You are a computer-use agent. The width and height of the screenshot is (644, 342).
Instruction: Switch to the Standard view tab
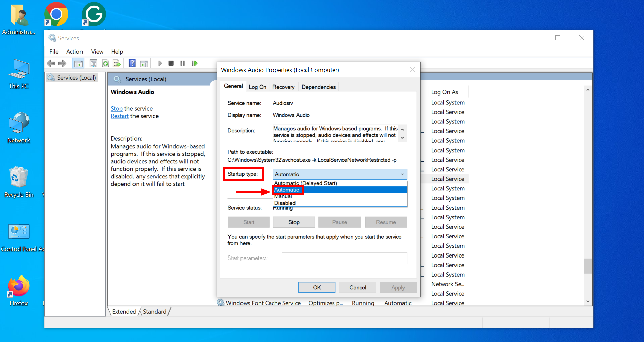tap(155, 311)
